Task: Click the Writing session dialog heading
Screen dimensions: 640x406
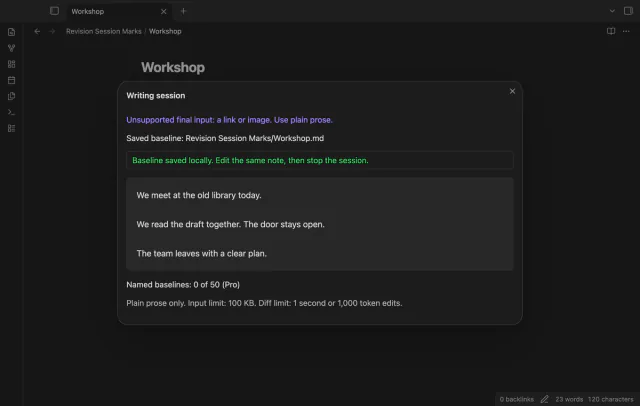Action: [x=156, y=95]
